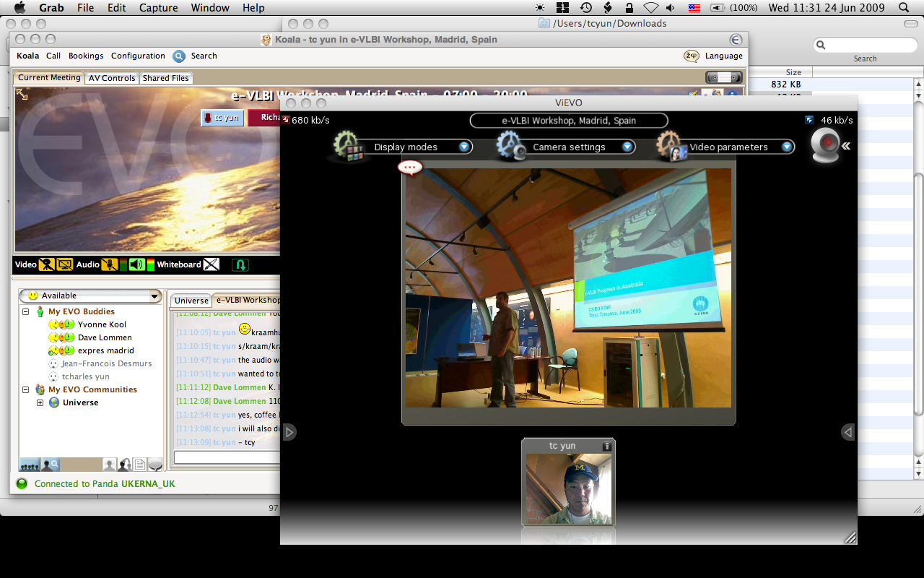
Task: Click the red speech bubble chat icon
Action: 410,168
